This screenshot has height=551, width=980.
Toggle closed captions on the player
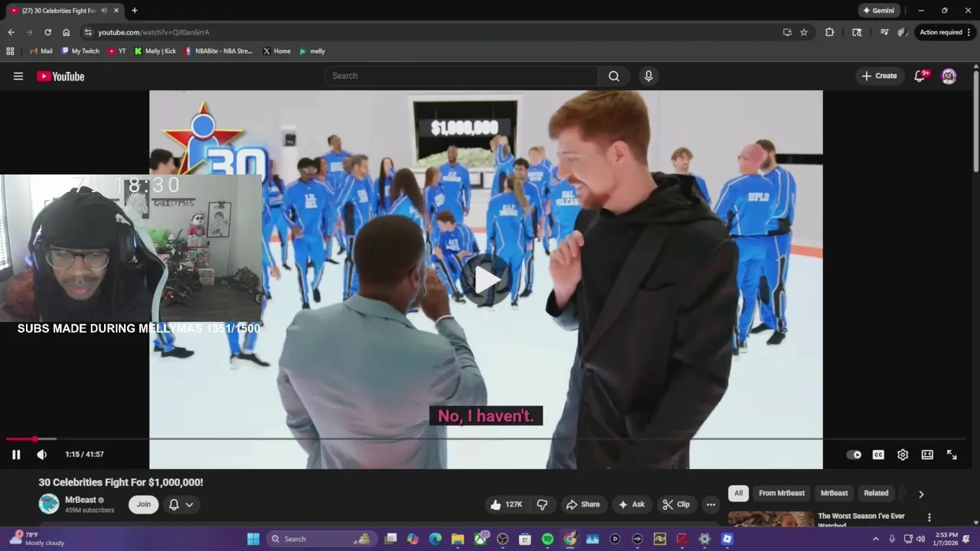[x=878, y=455]
